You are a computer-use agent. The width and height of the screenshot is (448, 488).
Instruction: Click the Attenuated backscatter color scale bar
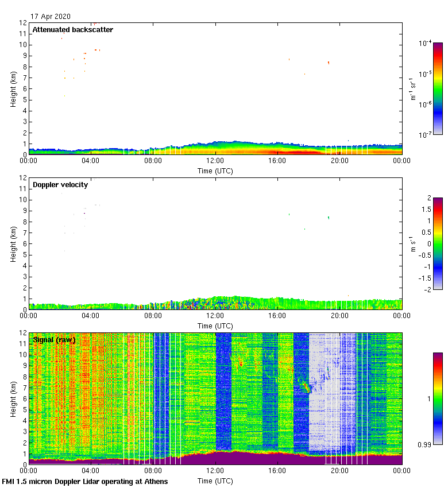(438, 88)
